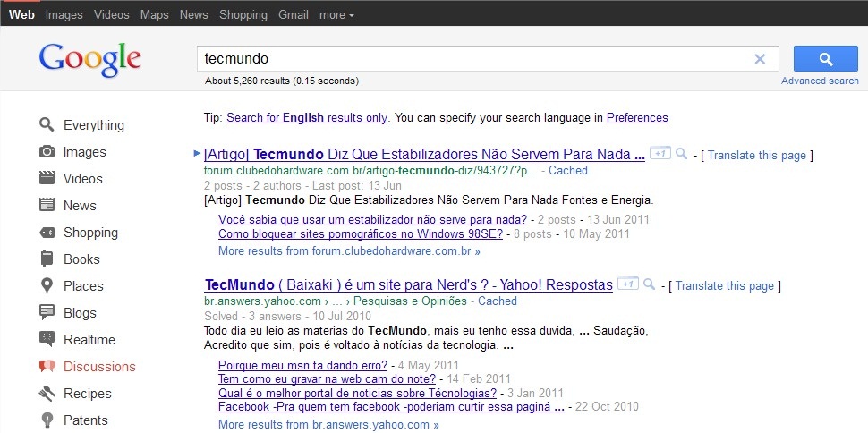Click +1 button for Yahoo Respostas result
Screen dimensions: 868x433
pos(628,284)
